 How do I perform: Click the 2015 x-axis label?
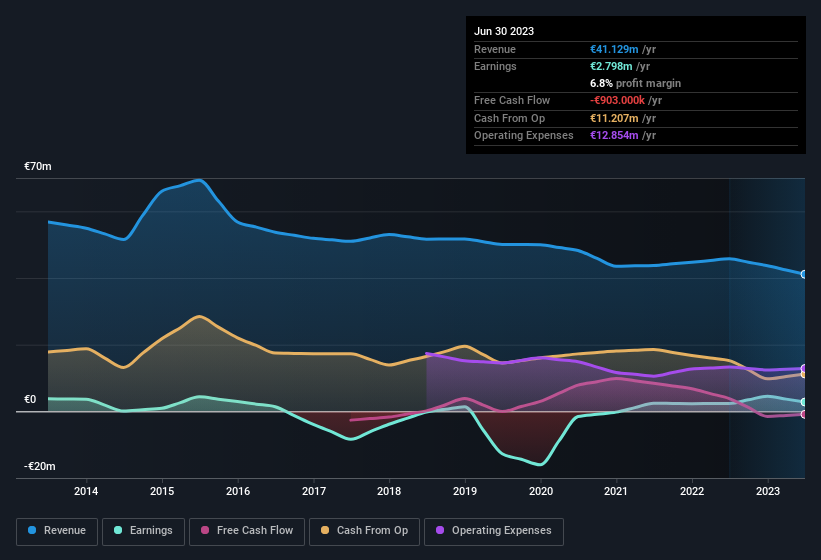[162, 491]
